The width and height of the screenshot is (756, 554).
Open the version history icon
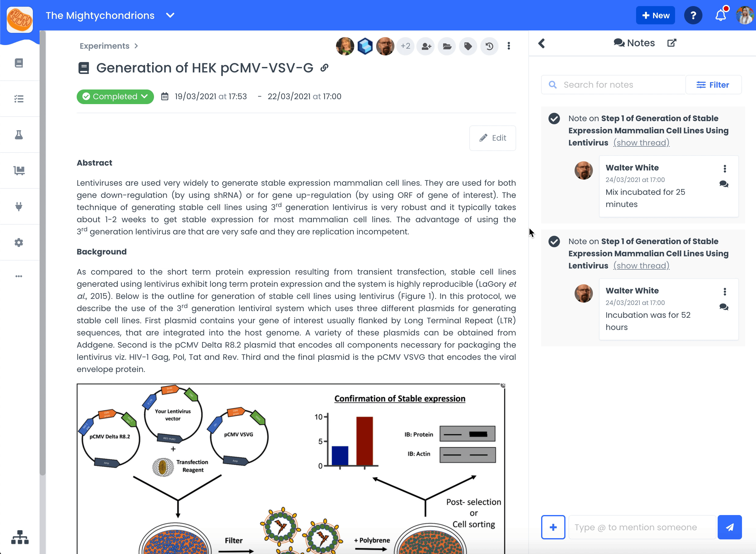click(489, 46)
